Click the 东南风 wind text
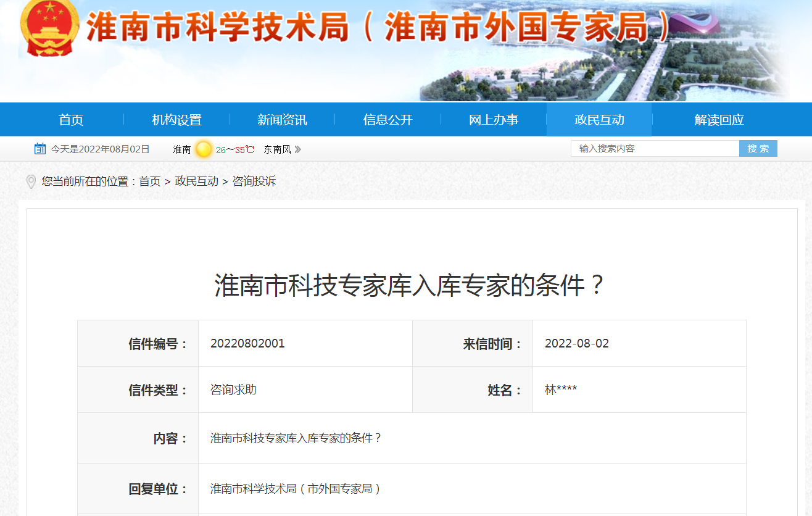The width and height of the screenshot is (812, 516). 277,149
